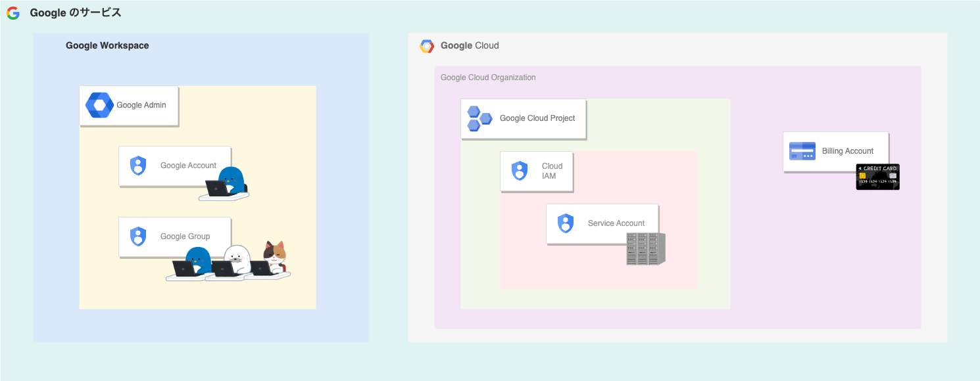Screen dimensions: 980x381
Task: Click the Google Admin hexagon icon
Action: [x=100, y=105]
